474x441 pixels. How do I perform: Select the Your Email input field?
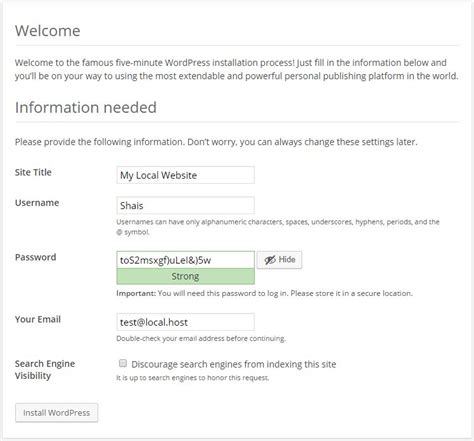pyautogui.click(x=185, y=322)
